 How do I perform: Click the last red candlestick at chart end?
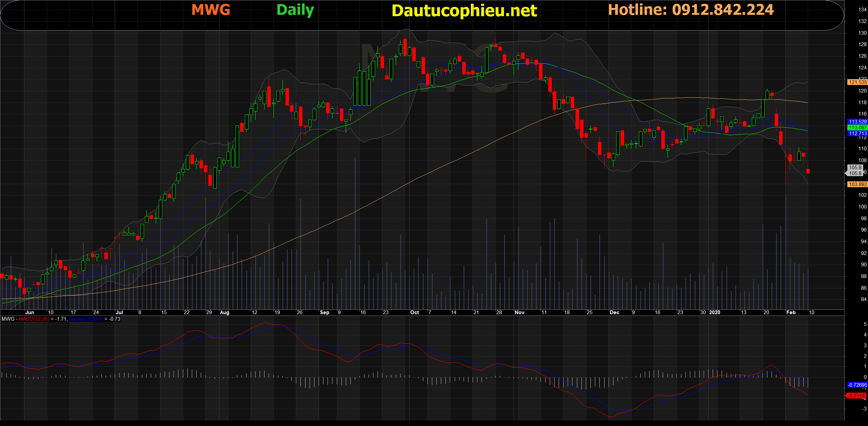click(808, 171)
